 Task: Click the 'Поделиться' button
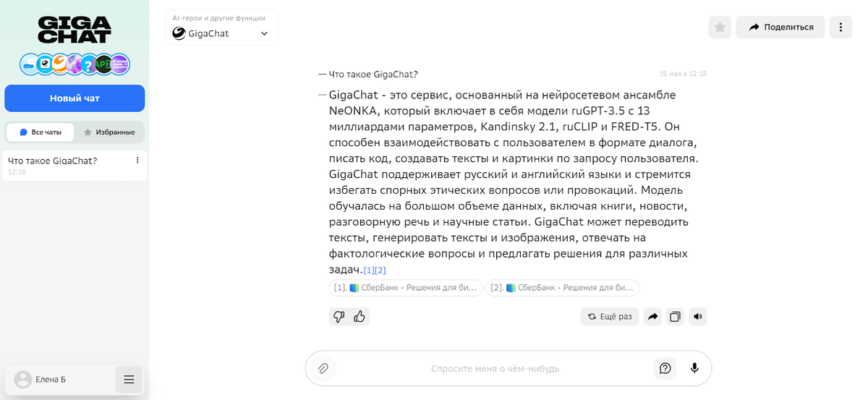(780, 27)
